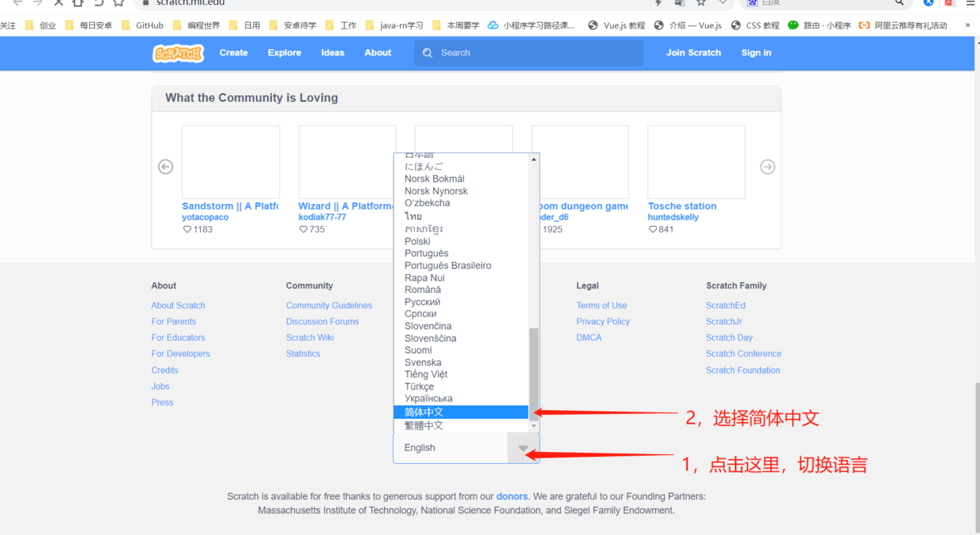Image resolution: width=980 pixels, height=535 pixels.
Task: Open the Scratch Wiki footer link
Action: (310, 337)
